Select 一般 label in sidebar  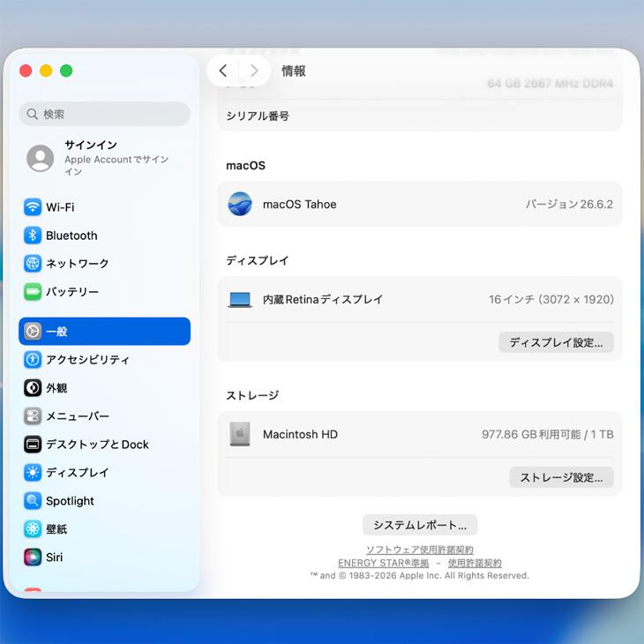(56, 332)
